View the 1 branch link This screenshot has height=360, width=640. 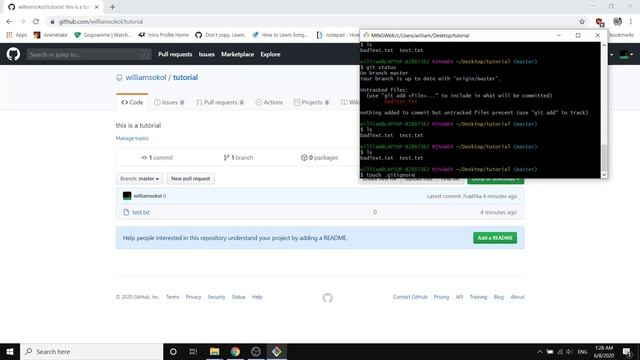pyautogui.click(x=238, y=158)
